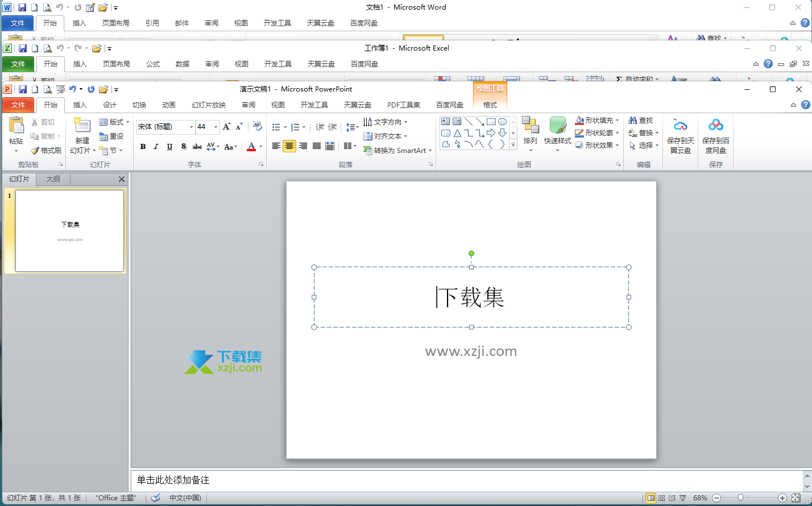Switch to the 大纲 outline pane tab
The height and width of the screenshot is (506, 812).
pos(53,179)
